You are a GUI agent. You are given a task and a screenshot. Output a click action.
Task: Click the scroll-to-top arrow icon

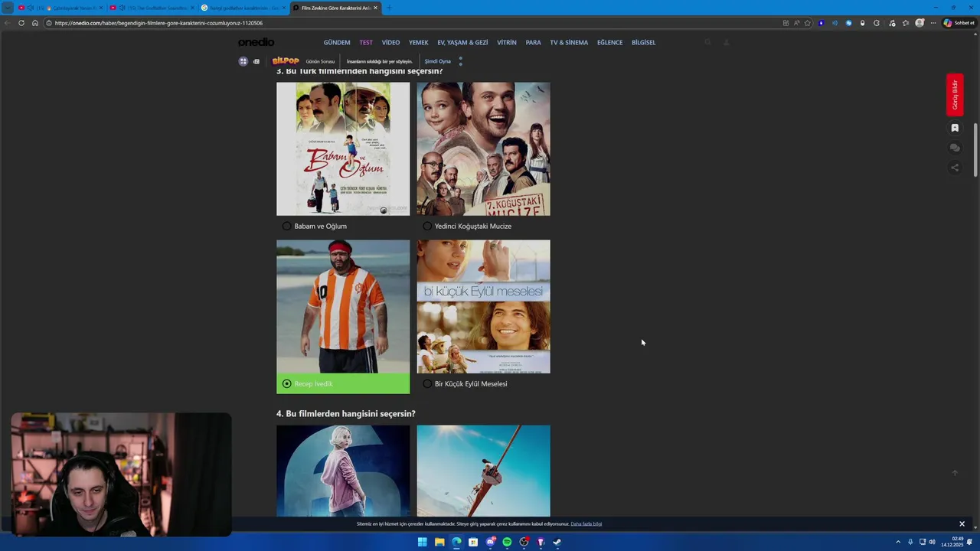(x=955, y=473)
